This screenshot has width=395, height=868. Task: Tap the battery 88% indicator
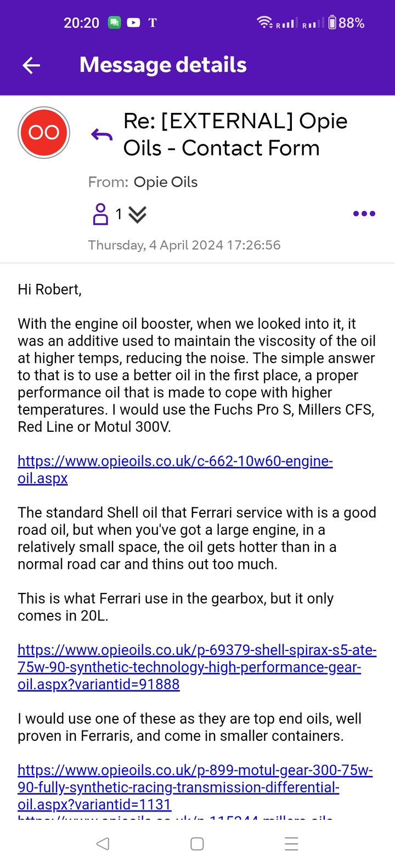346,23
